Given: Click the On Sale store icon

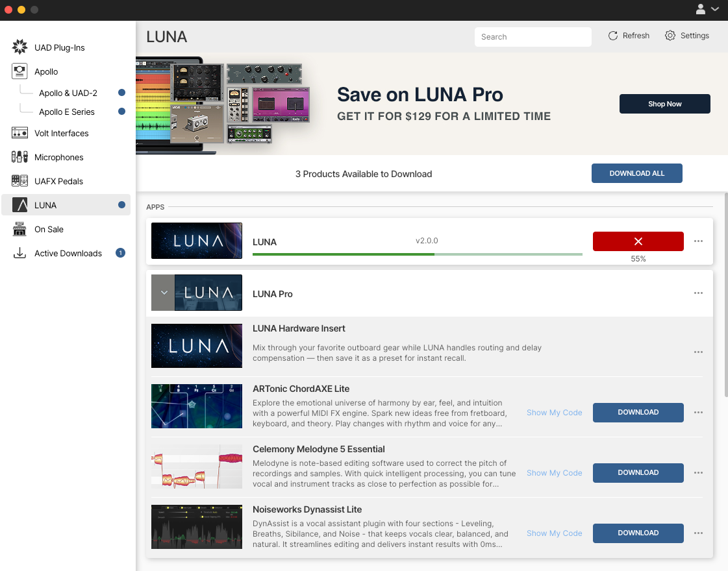Looking at the screenshot, I should (x=19, y=228).
